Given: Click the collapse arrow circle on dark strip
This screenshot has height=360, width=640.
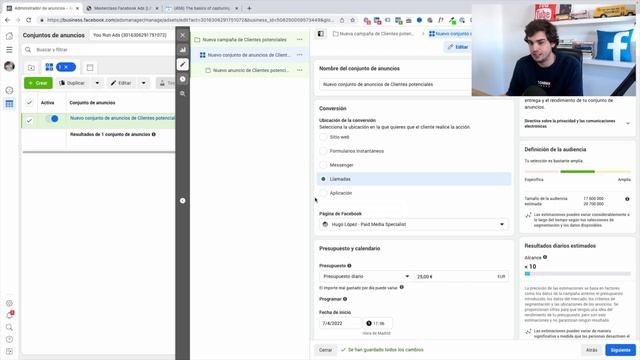Looking at the screenshot, I should (x=182, y=201).
